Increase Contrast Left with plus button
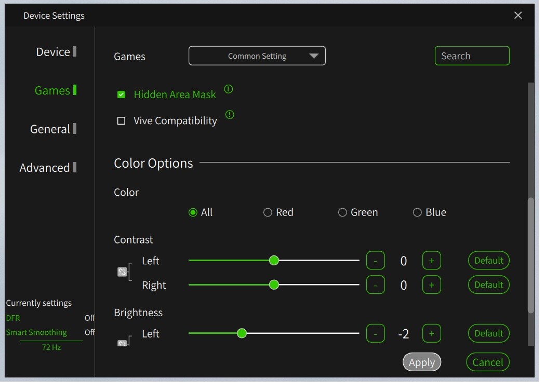The height and width of the screenshot is (392, 545). coord(432,261)
